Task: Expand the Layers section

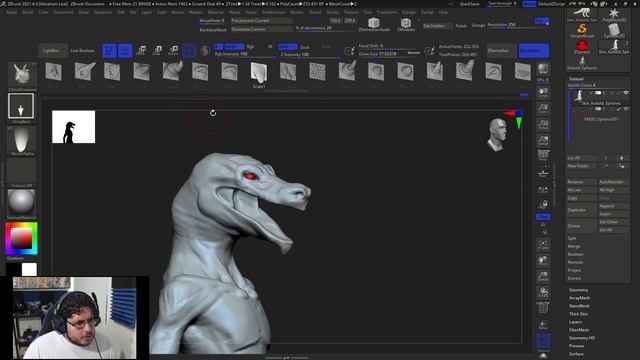Action: point(576,322)
